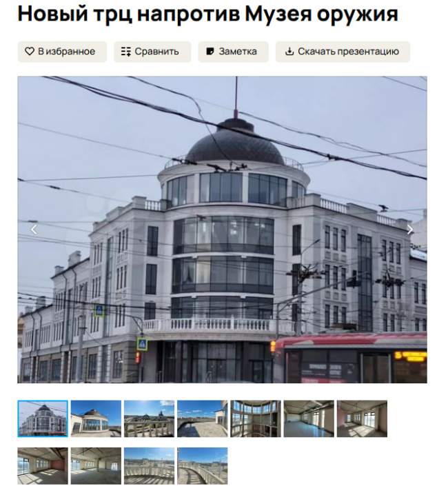Click the listing title Новый трц
Viewport: 448px width, 504px height.
pos(207,14)
